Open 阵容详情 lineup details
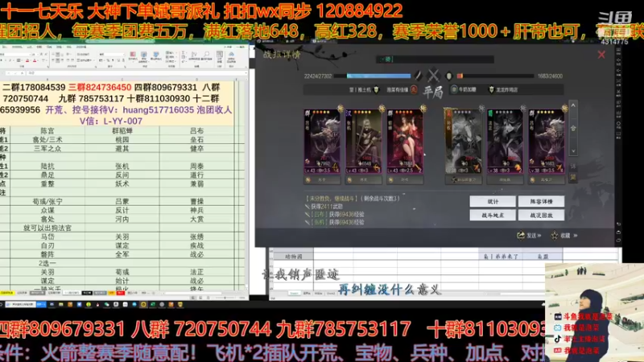Image resolution: width=644 pixels, height=362 pixels. (x=541, y=202)
